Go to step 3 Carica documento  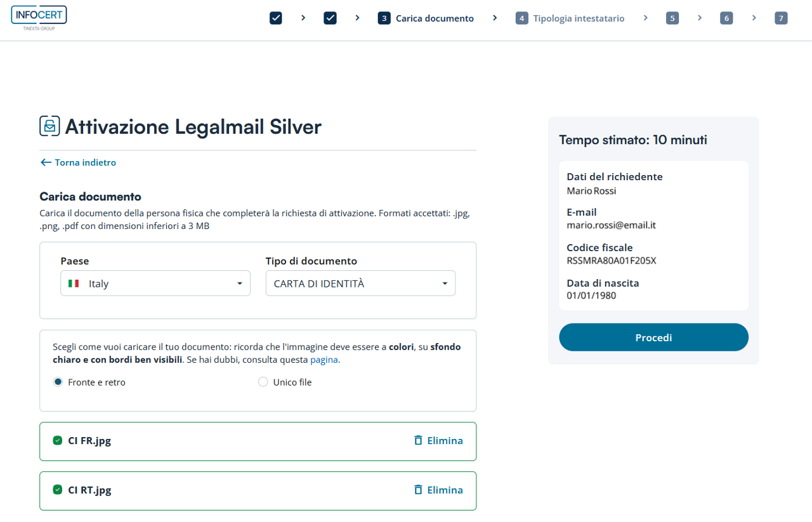pos(426,18)
